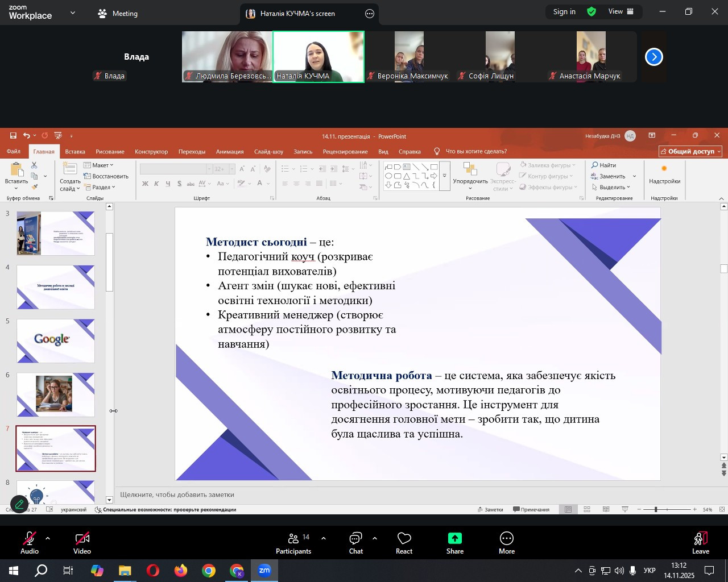
Task: Click the annotation pencil icon
Action: (x=19, y=504)
